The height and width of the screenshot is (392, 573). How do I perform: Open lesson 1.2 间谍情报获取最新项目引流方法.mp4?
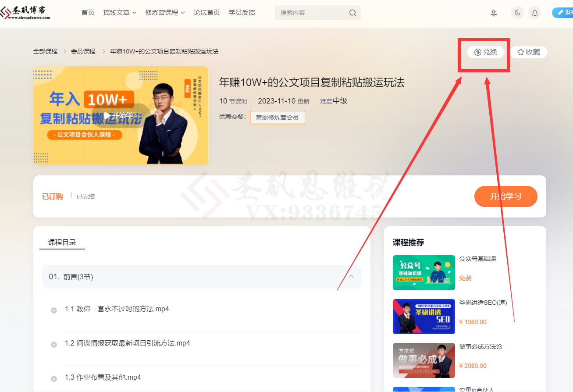click(x=128, y=343)
